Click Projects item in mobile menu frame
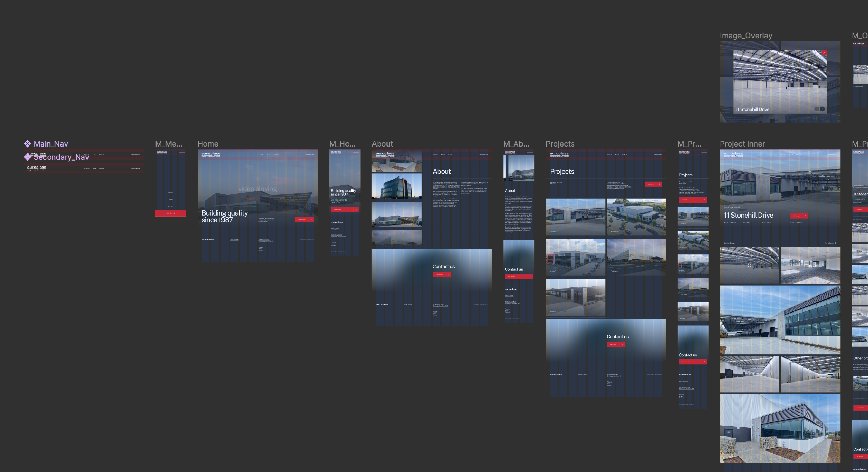868x472 pixels. tap(171, 193)
